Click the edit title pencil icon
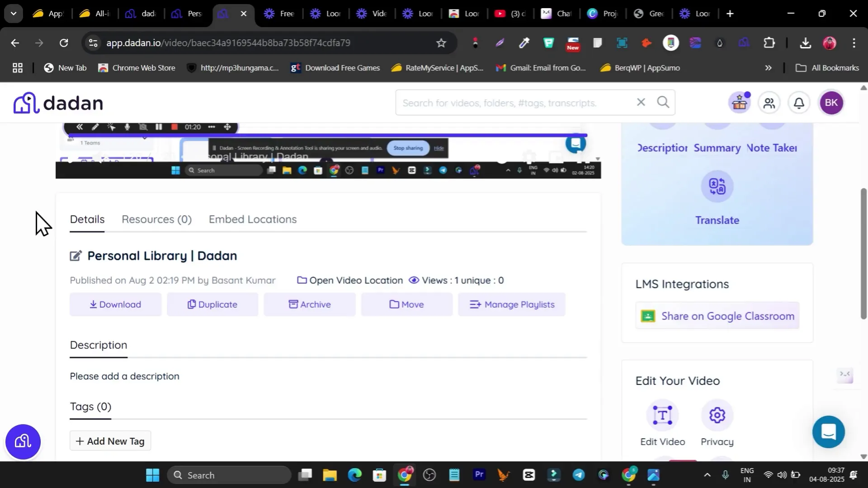 [x=75, y=256]
